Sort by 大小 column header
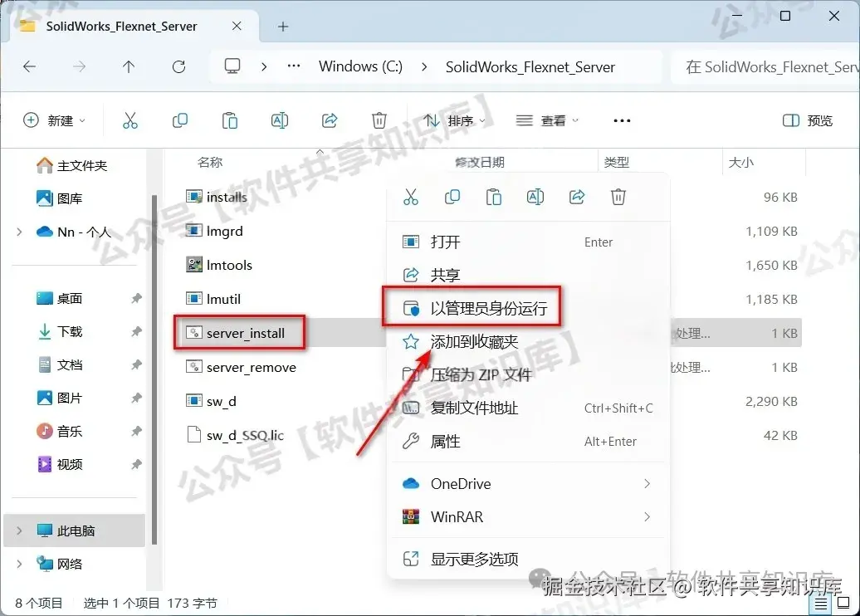The height and width of the screenshot is (616, 860). point(741,163)
